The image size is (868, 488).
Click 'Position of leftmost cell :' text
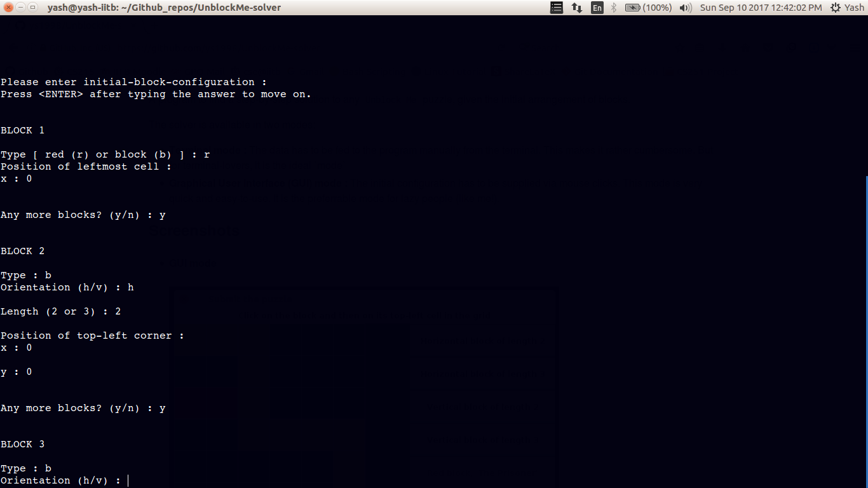(86, 166)
